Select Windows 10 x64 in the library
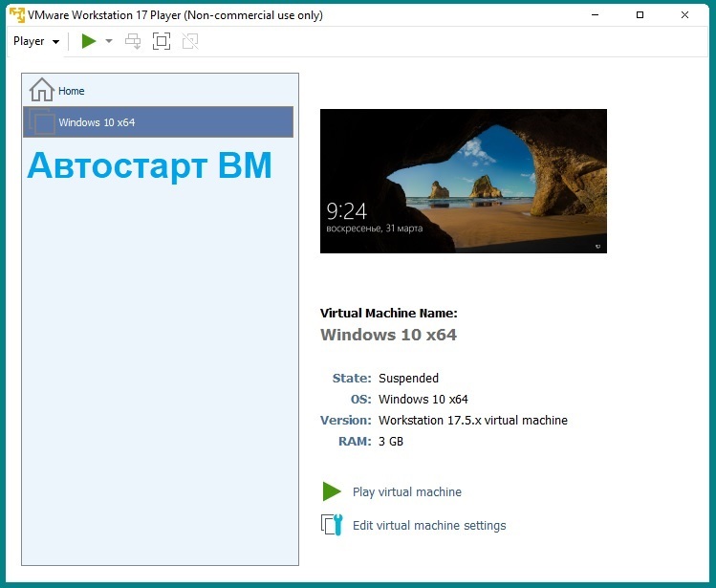The height and width of the screenshot is (588, 716). (158, 122)
